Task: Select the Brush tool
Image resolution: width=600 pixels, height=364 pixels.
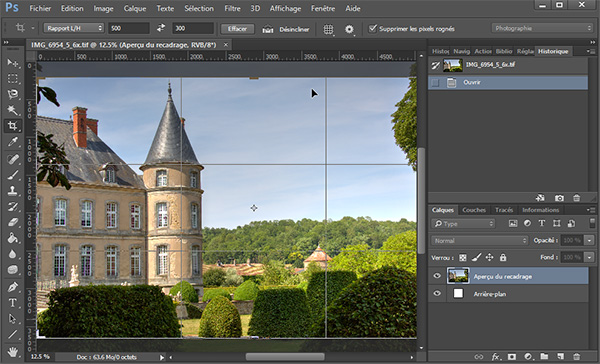Action: tap(12, 175)
